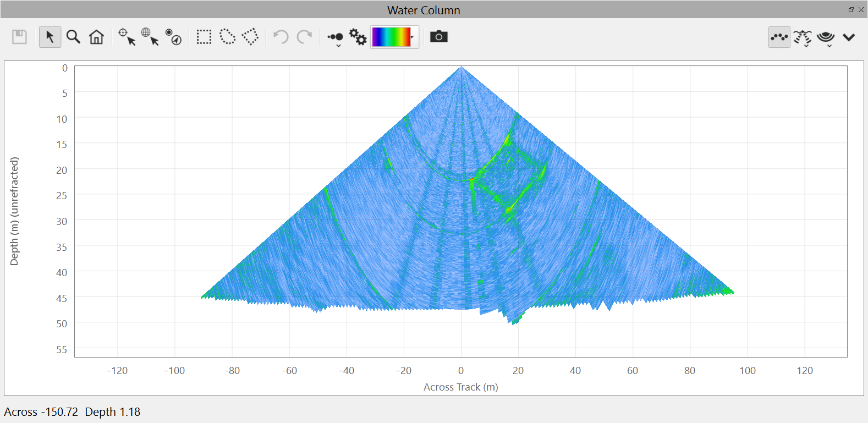The image size is (868, 423).
Task: Select the rectangle selection tool
Action: pyautogui.click(x=204, y=37)
